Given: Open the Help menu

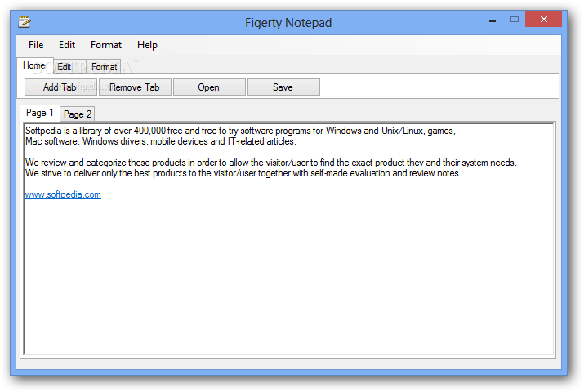Looking at the screenshot, I should tap(147, 45).
